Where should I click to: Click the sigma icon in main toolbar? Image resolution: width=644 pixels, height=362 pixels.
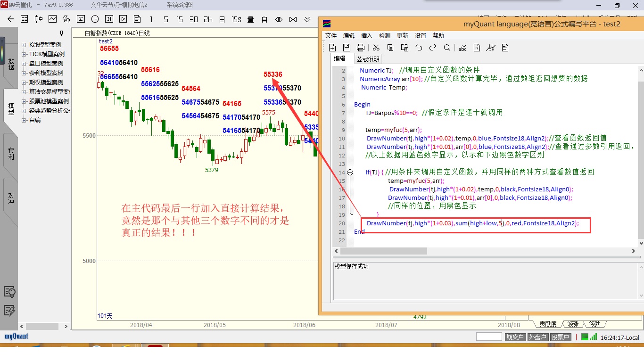tap(81, 19)
